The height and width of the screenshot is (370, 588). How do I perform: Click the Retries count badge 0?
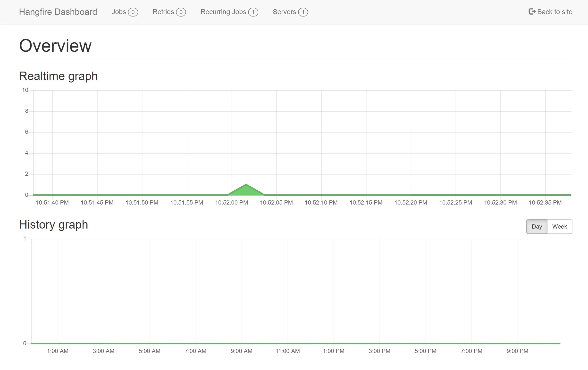[181, 12]
